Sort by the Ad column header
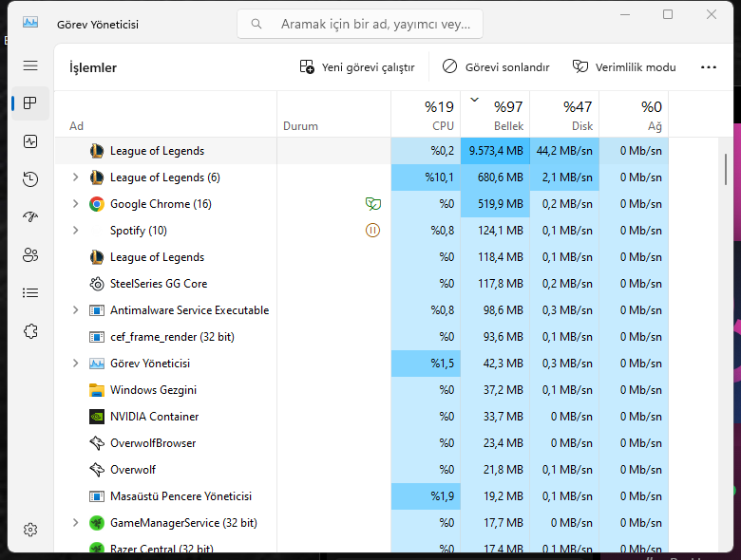 (x=165, y=114)
